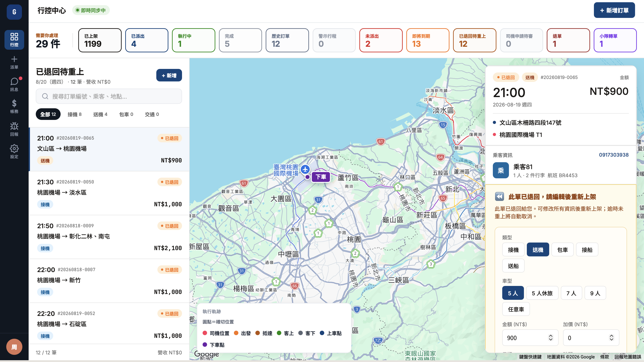Switch to the 包車 0 filter tab
This screenshot has width=644, height=362.
[126, 114]
